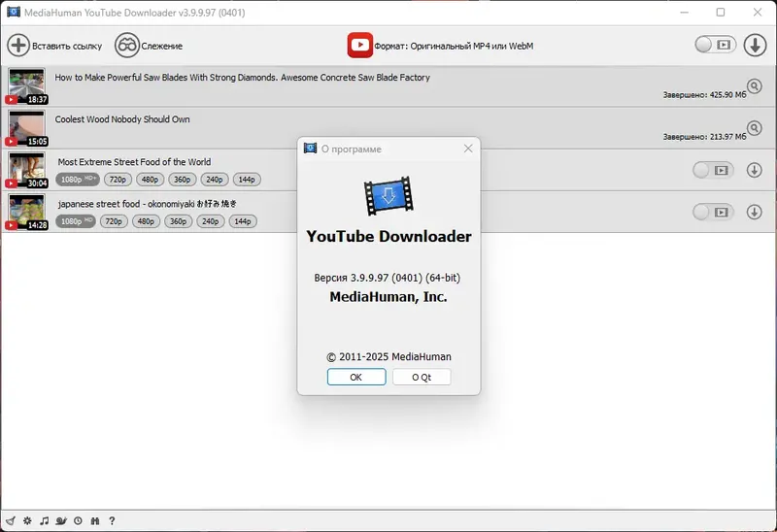This screenshot has width=777, height=532.
Task: Open help question mark icon in bottom bar
Action: [112, 520]
